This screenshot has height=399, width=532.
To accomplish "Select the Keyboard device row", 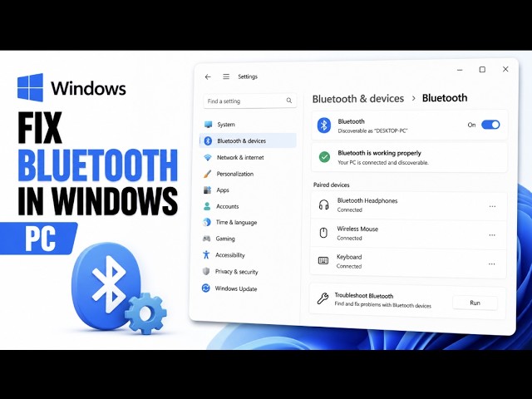I will [x=408, y=263].
